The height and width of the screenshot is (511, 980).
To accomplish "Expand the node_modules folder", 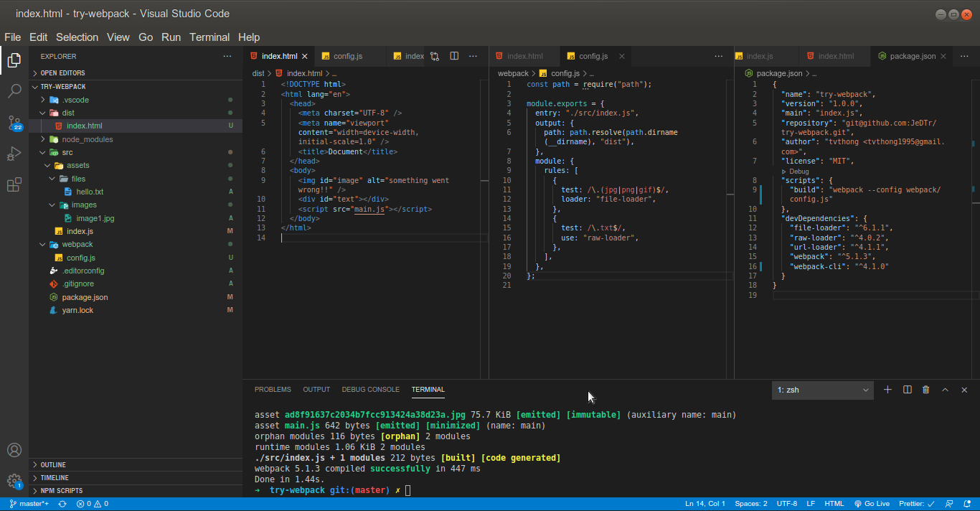I will click(87, 139).
